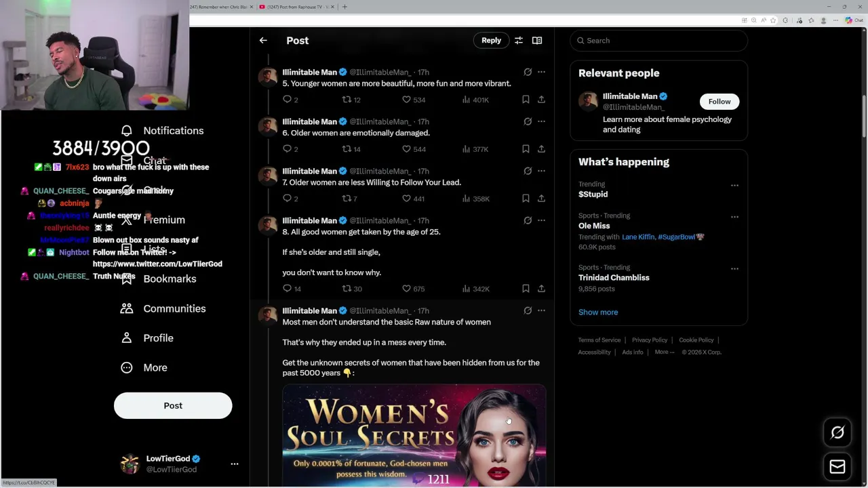Open the floating messages envelope icon
The width and height of the screenshot is (868, 488).
coord(837,466)
